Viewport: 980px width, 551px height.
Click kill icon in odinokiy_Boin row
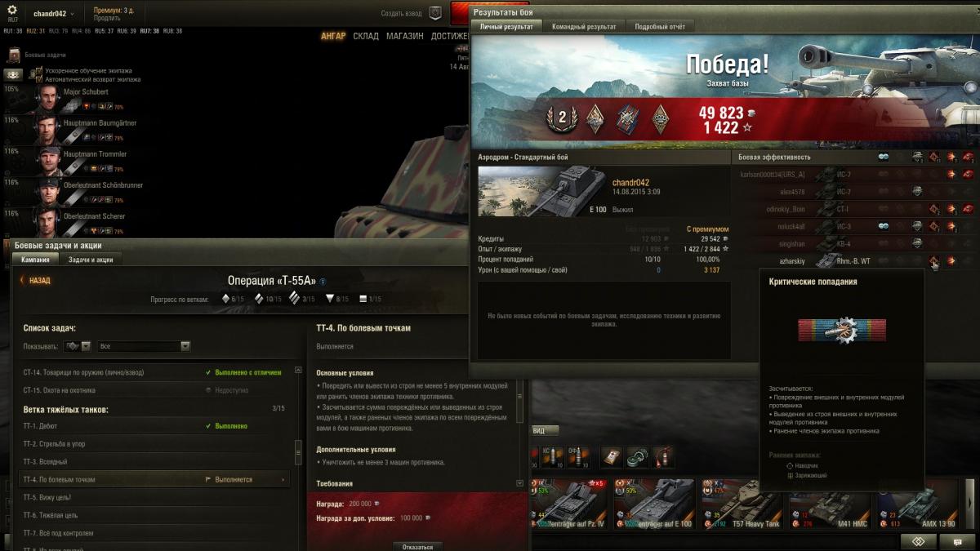click(x=968, y=209)
